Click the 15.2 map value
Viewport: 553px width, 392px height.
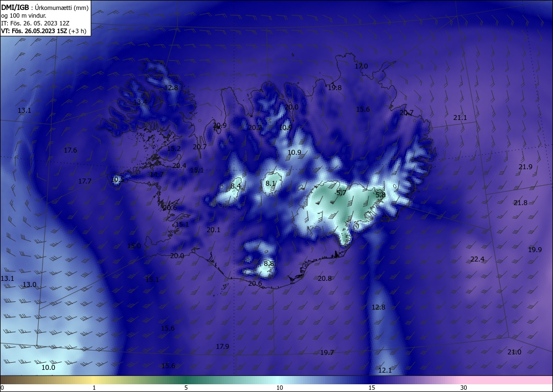click(174, 149)
